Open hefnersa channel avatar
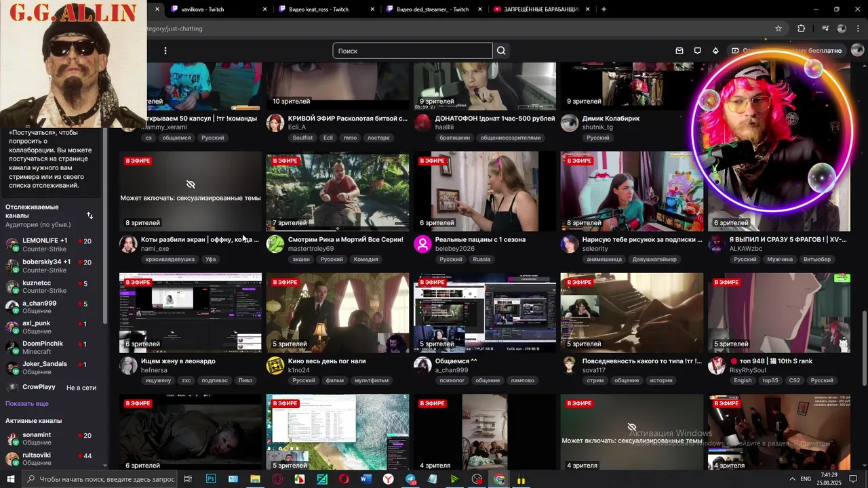The width and height of the screenshot is (868, 488). click(x=128, y=365)
